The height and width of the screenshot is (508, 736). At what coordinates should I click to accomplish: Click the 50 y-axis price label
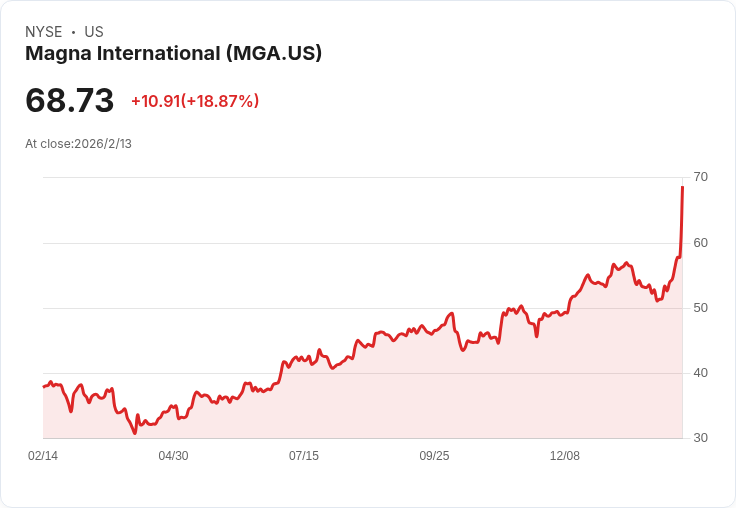pyautogui.click(x=700, y=308)
